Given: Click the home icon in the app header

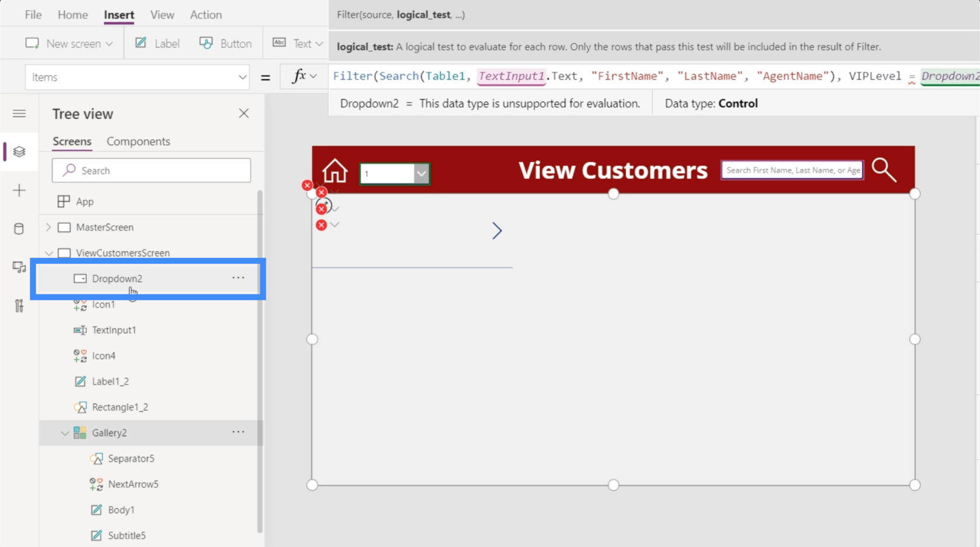Looking at the screenshot, I should 335,171.
